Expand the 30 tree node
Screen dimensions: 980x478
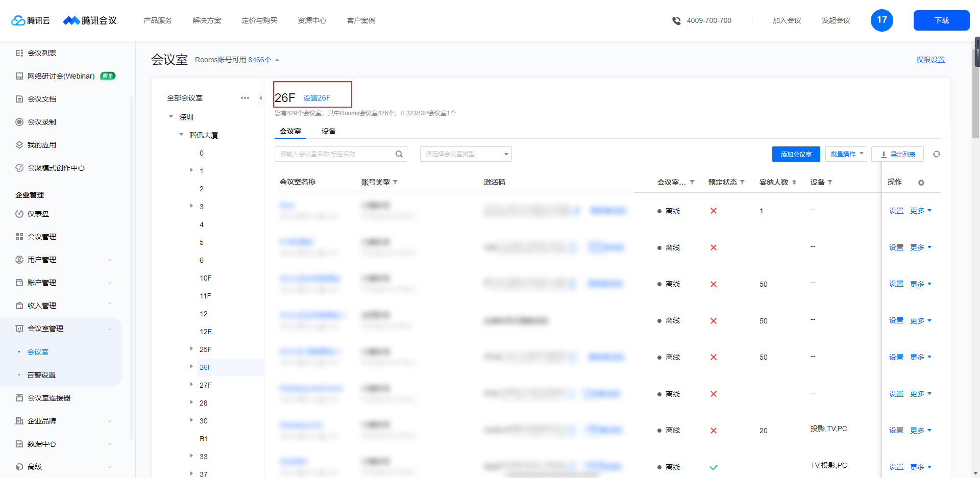tap(191, 420)
